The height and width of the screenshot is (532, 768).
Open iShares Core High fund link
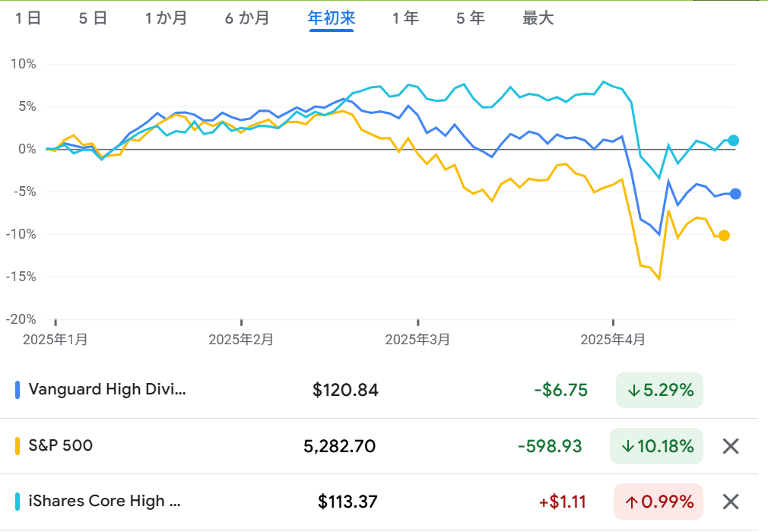coord(105,502)
